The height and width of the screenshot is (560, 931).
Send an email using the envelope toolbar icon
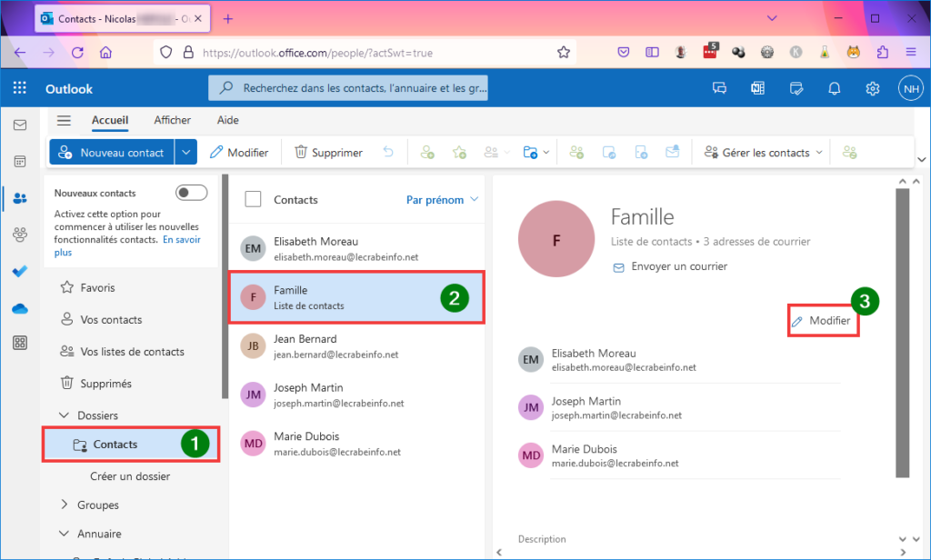click(673, 152)
